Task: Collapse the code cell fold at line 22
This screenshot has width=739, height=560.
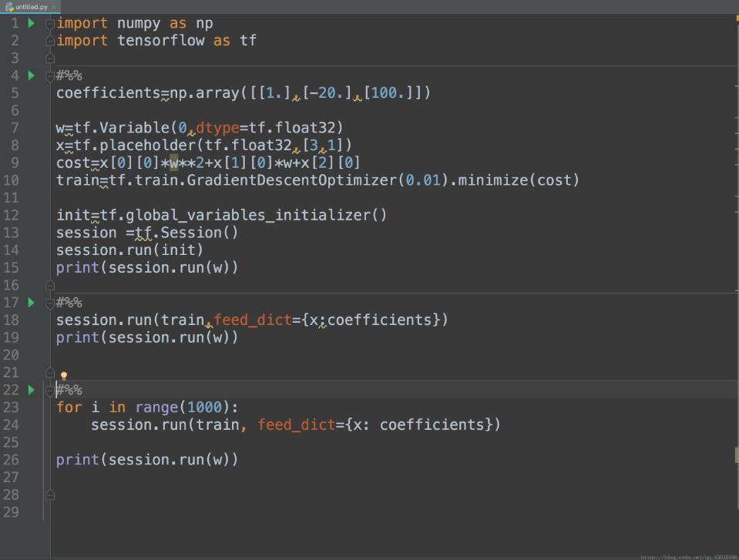Action: [x=50, y=390]
